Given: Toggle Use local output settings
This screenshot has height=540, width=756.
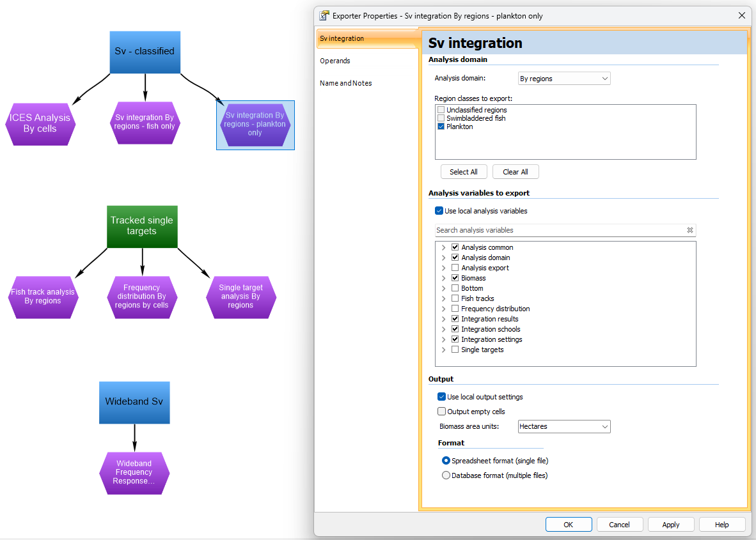Looking at the screenshot, I should coord(441,396).
